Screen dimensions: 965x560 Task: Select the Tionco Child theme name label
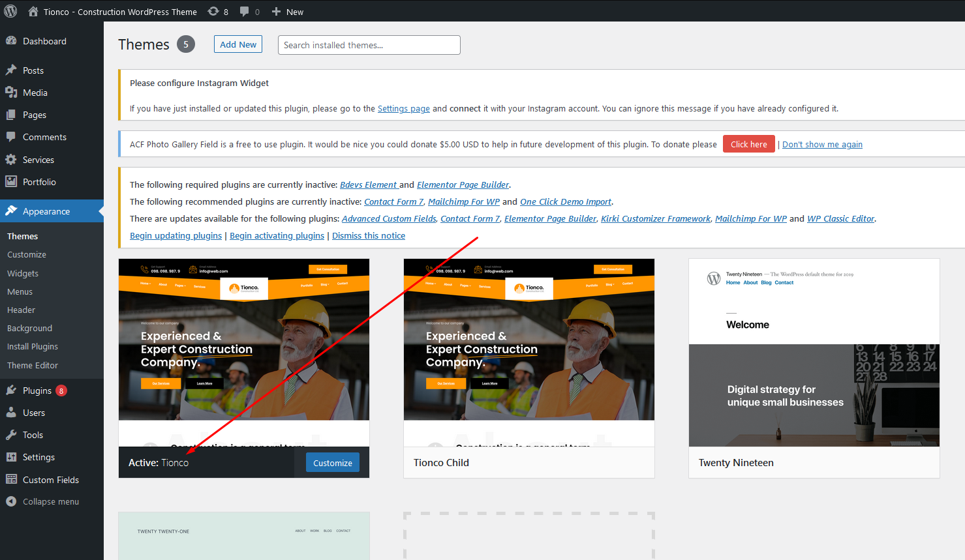tap(441, 462)
